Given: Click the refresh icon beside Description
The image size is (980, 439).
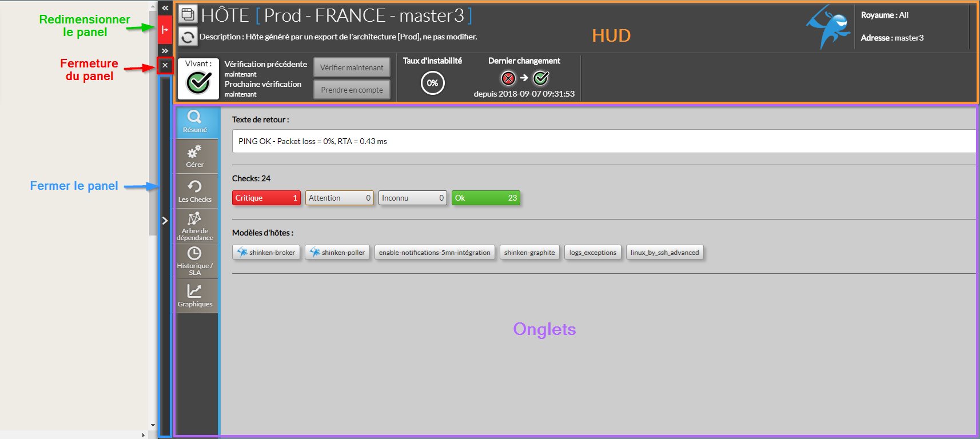Looking at the screenshot, I should coord(188,37).
